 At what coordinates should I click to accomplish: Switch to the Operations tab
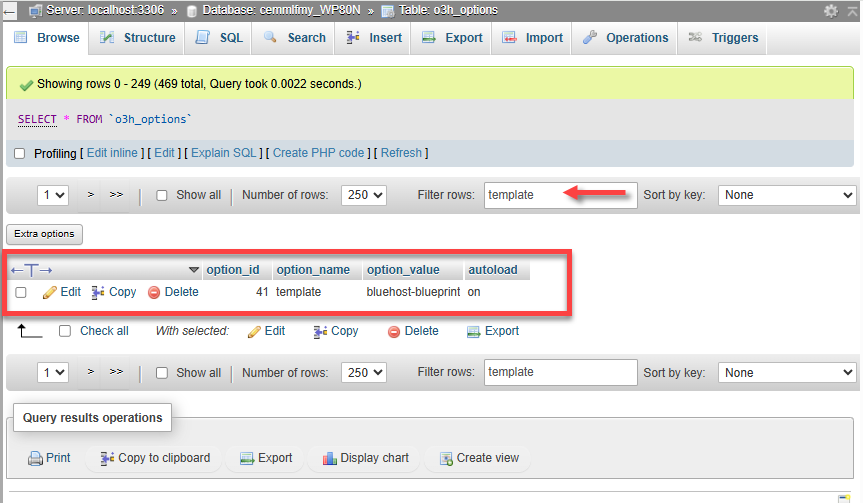point(624,37)
